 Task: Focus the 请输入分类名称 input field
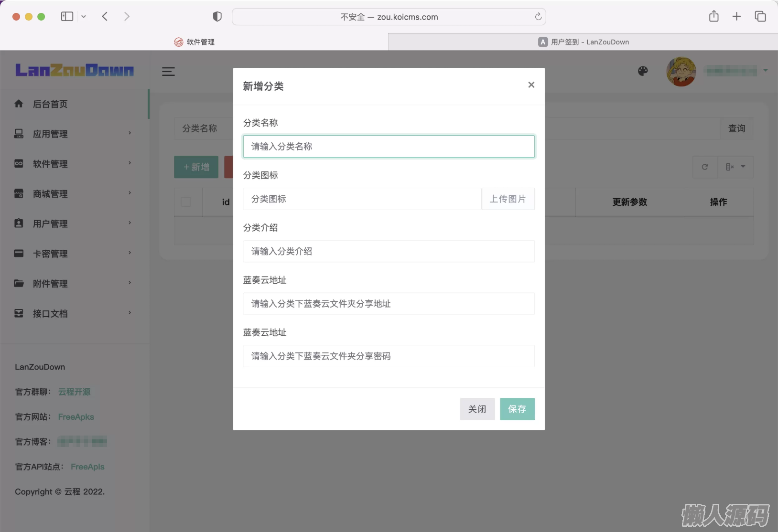389,147
